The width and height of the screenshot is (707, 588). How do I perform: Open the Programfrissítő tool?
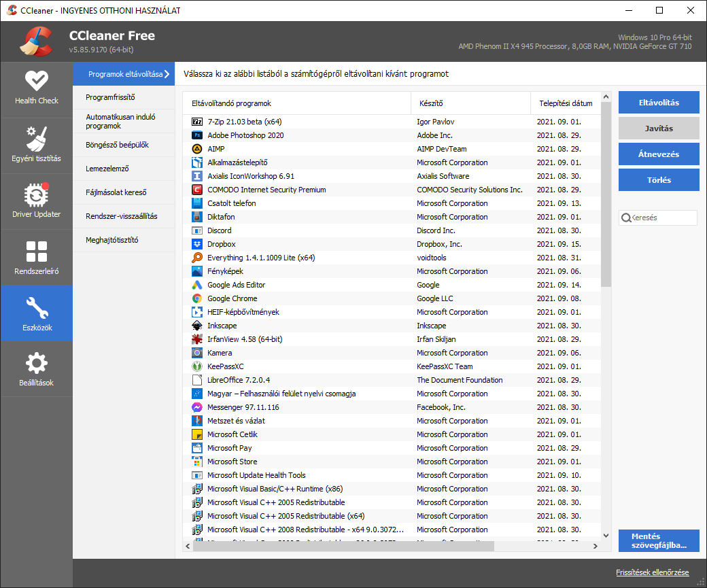pos(124,97)
